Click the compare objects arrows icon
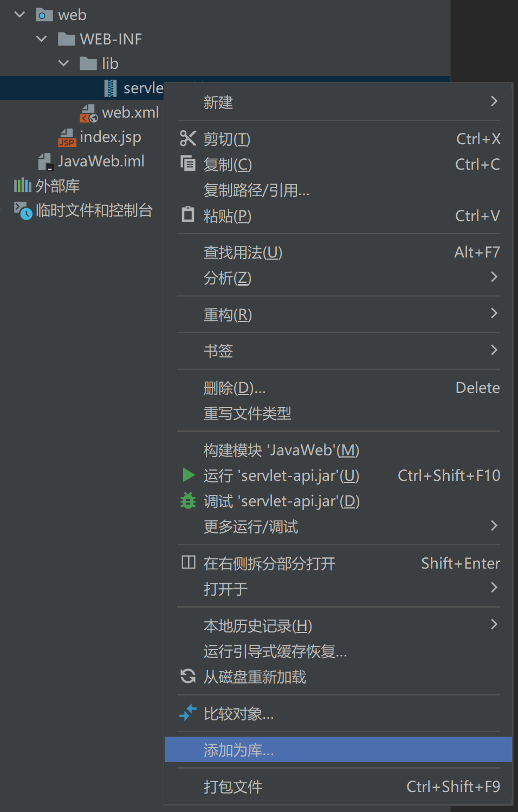This screenshot has width=518, height=812. coord(187,712)
